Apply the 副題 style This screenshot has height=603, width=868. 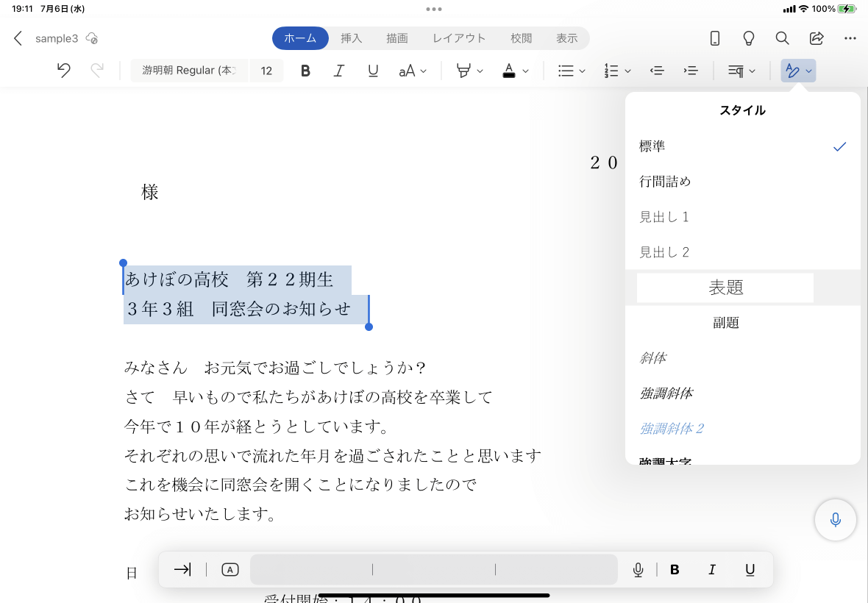click(743, 323)
